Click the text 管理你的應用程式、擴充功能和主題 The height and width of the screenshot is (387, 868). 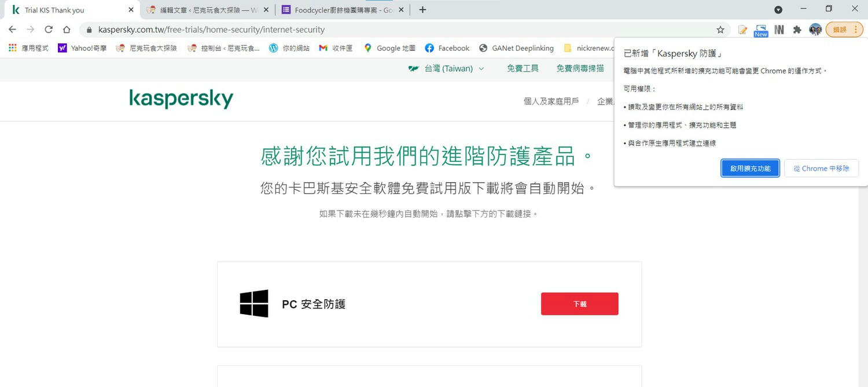point(682,125)
